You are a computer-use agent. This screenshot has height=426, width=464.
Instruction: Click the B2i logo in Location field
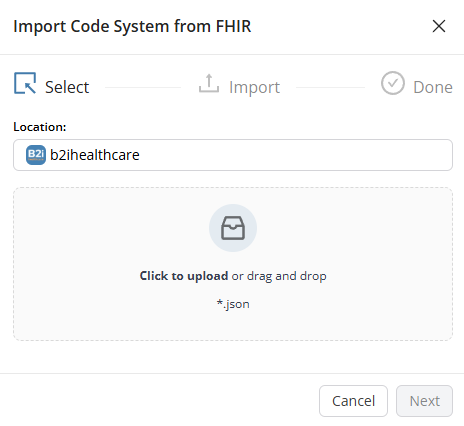[36, 155]
